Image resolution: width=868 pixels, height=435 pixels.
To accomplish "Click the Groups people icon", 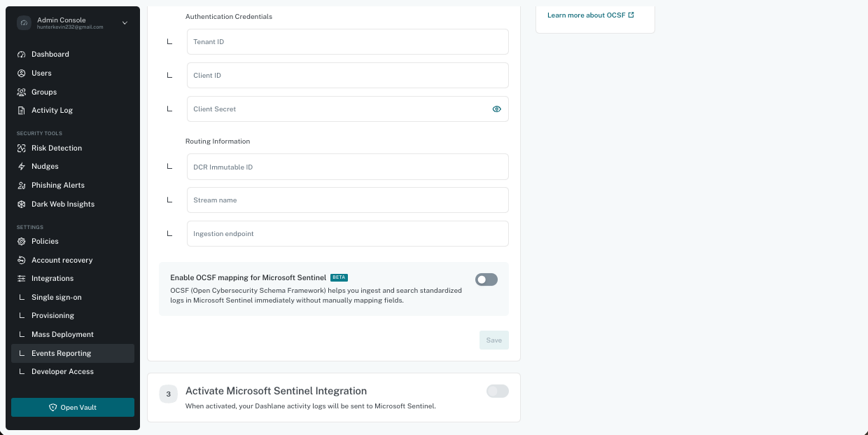I will pos(22,92).
